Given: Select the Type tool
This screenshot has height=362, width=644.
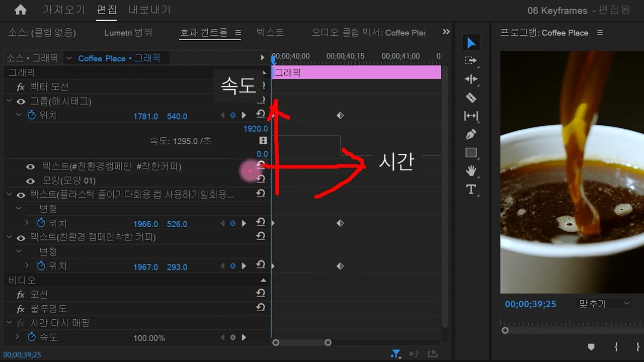Looking at the screenshot, I should point(471,190).
